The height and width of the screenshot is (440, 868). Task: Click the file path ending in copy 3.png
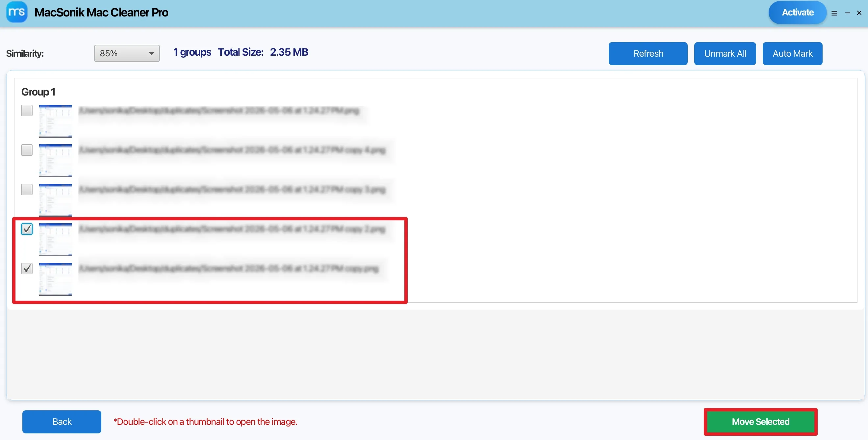click(232, 189)
